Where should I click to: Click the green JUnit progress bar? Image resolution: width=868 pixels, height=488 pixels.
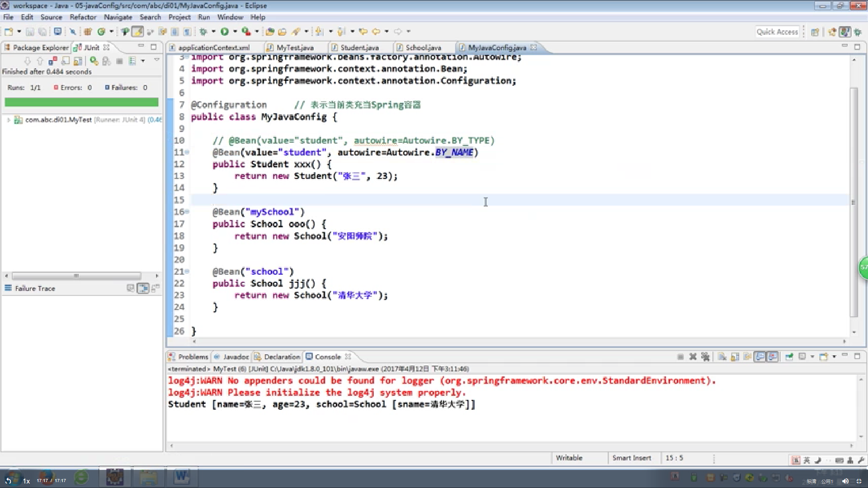point(81,102)
